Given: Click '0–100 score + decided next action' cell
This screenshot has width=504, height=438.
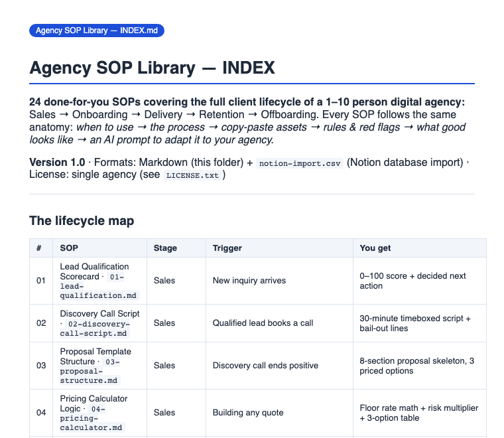Looking at the screenshot, I should point(420,281).
